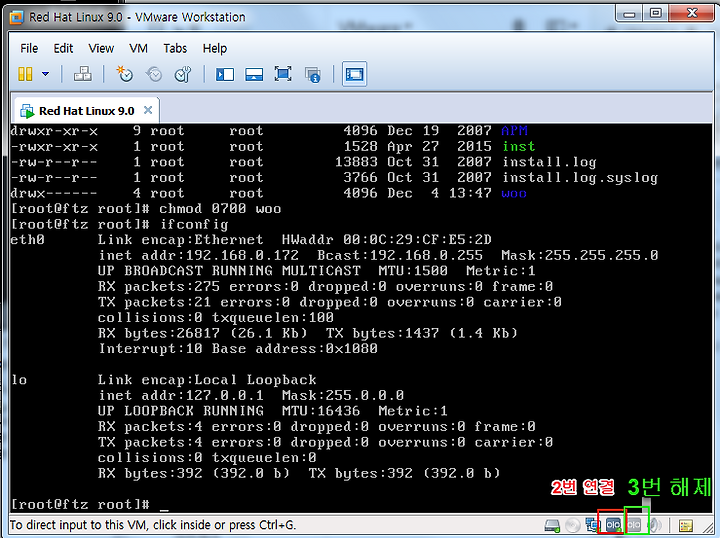Click the network adapter status icon
Viewport: 720px width, 538px height.
point(591,525)
